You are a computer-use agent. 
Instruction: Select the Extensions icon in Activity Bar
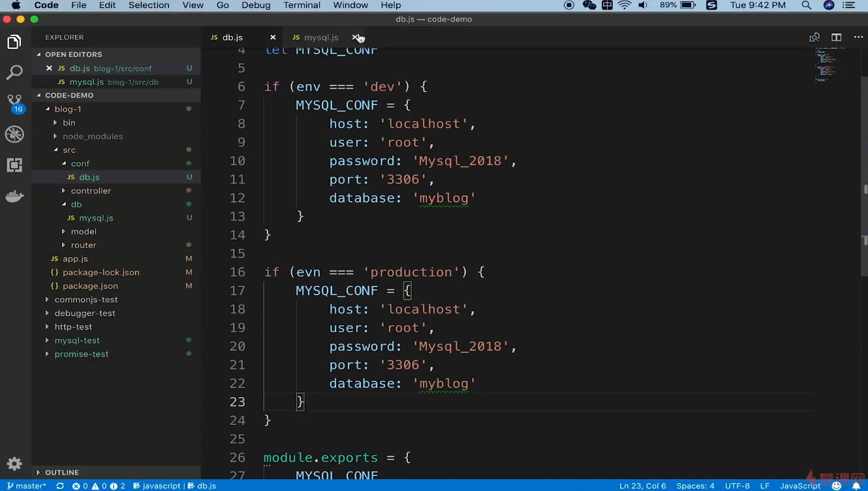(14, 165)
